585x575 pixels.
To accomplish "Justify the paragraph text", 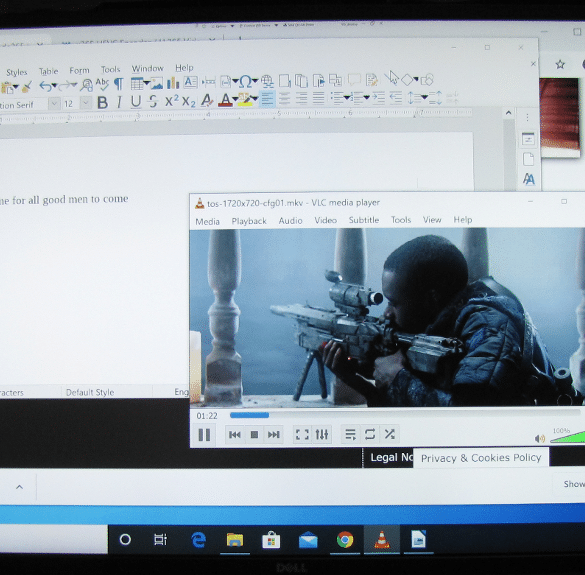I will tap(318, 98).
